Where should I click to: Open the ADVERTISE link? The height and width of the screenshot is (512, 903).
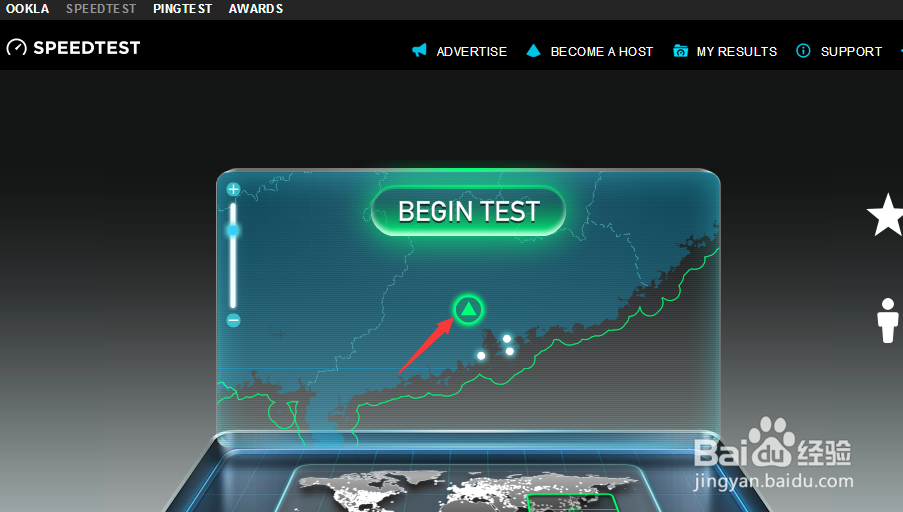point(471,51)
